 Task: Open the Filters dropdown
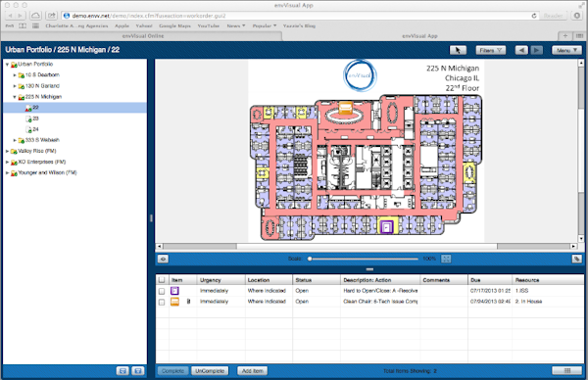tap(491, 50)
